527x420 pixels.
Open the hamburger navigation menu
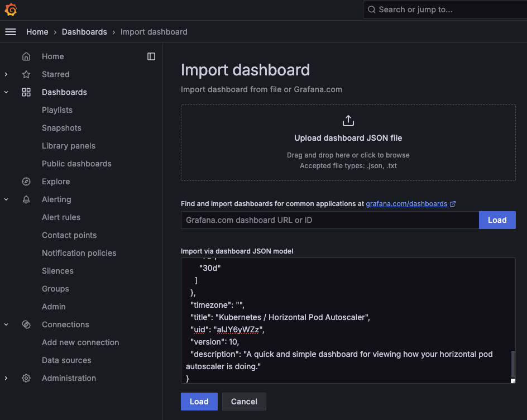click(11, 32)
